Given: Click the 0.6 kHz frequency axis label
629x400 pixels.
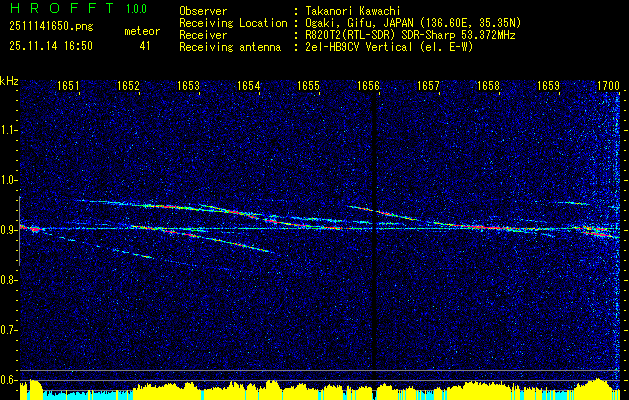Looking at the screenshot, I should (x=9, y=380).
